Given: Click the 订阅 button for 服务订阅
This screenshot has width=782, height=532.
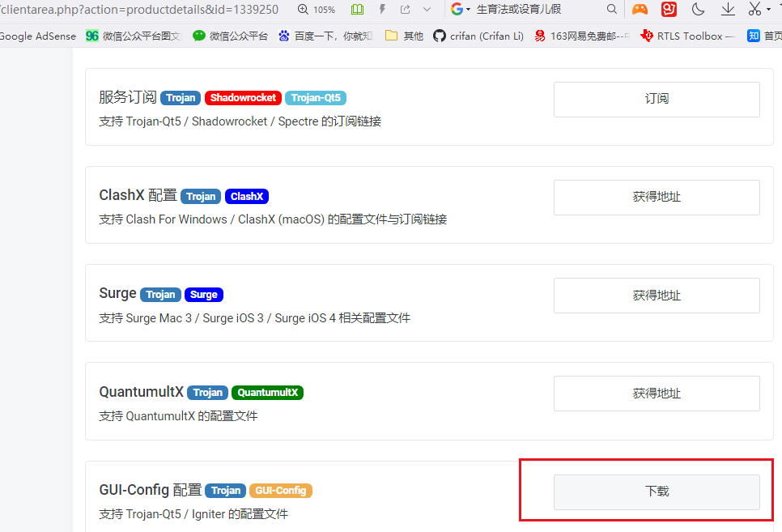Looking at the screenshot, I should [657, 100].
